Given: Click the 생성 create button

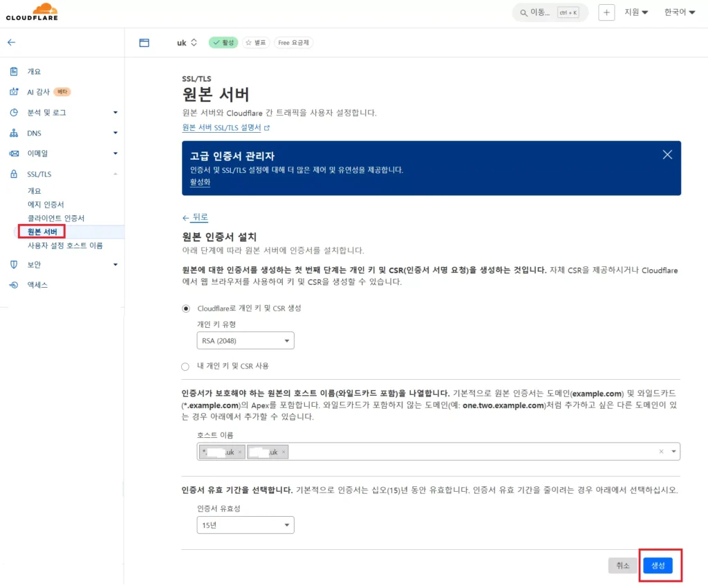Looking at the screenshot, I should click(658, 565).
